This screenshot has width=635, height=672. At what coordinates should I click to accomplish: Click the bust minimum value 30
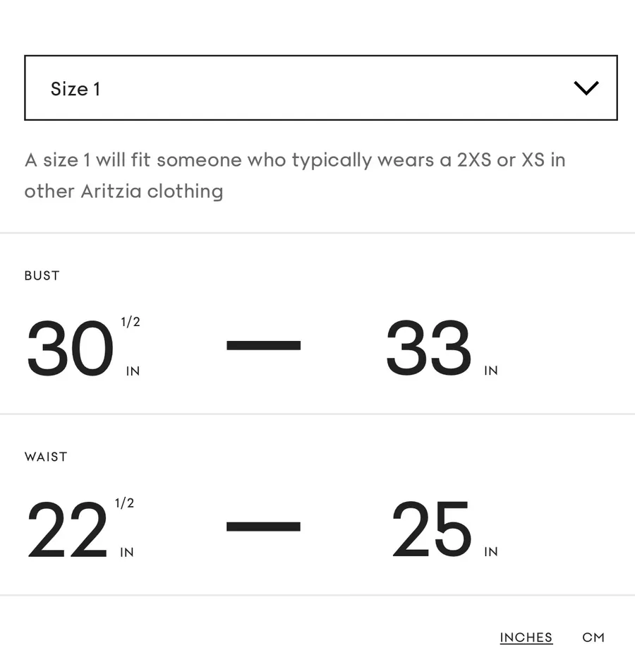tap(71, 347)
